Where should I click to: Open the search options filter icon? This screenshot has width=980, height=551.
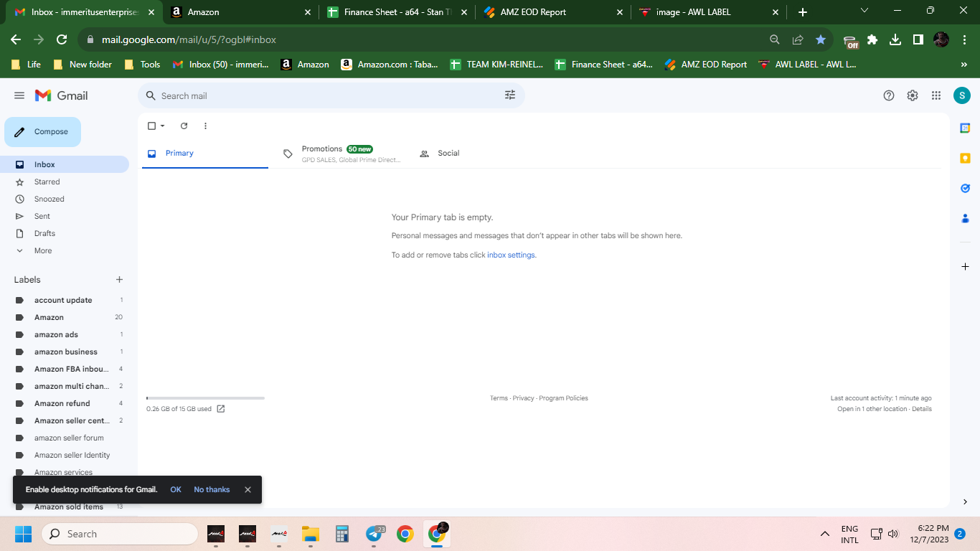[510, 95]
